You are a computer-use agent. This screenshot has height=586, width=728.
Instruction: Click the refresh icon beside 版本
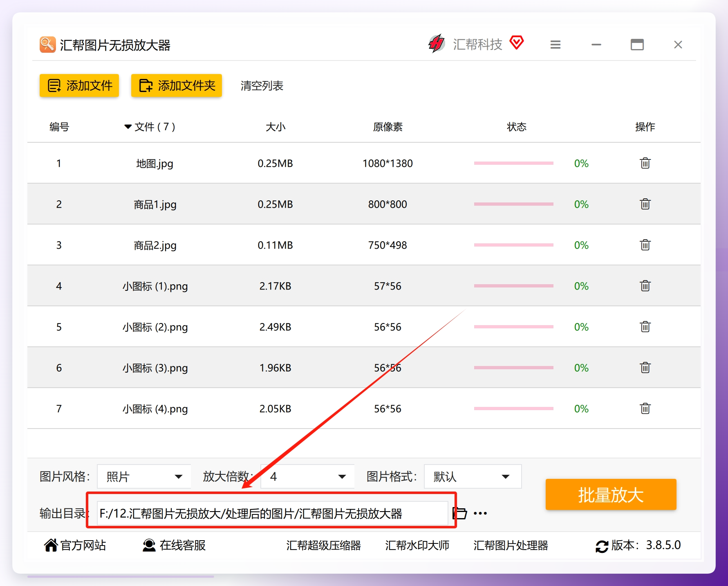[602, 546]
